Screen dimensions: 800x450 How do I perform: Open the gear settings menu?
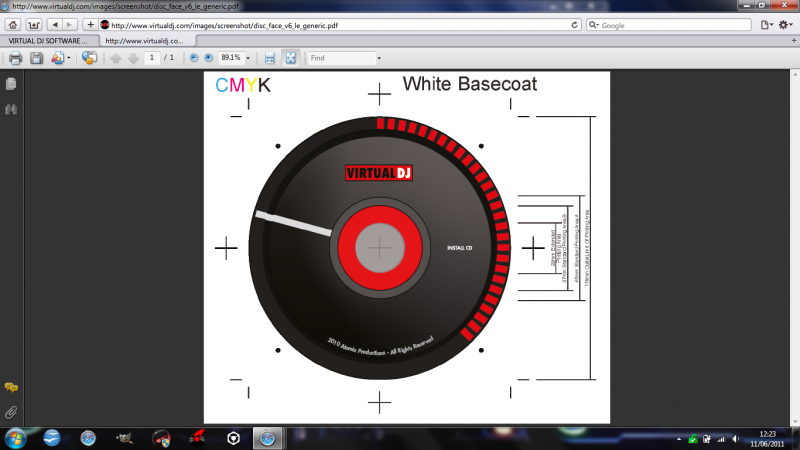785,25
